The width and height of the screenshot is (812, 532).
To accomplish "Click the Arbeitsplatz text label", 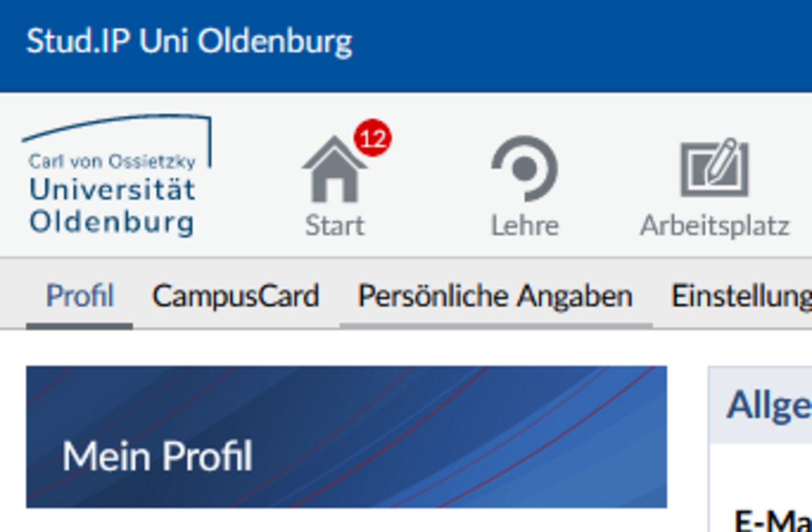I will pos(715,226).
